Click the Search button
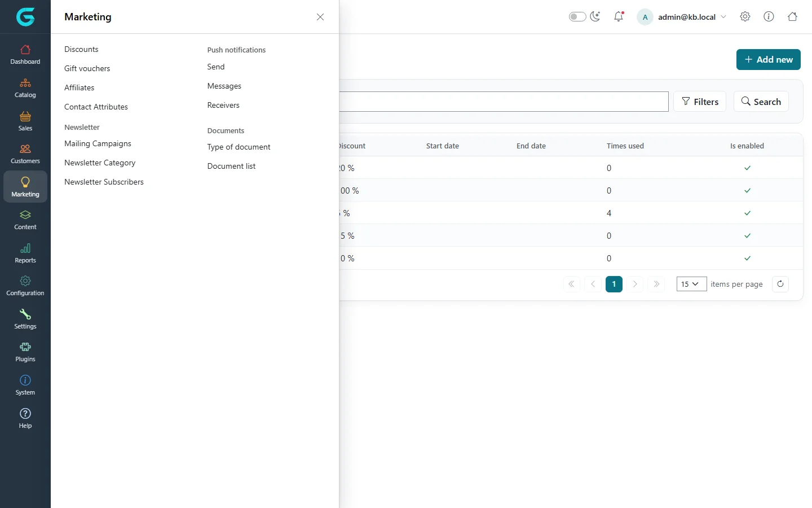This screenshot has width=812, height=508. [x=761, y=102]
